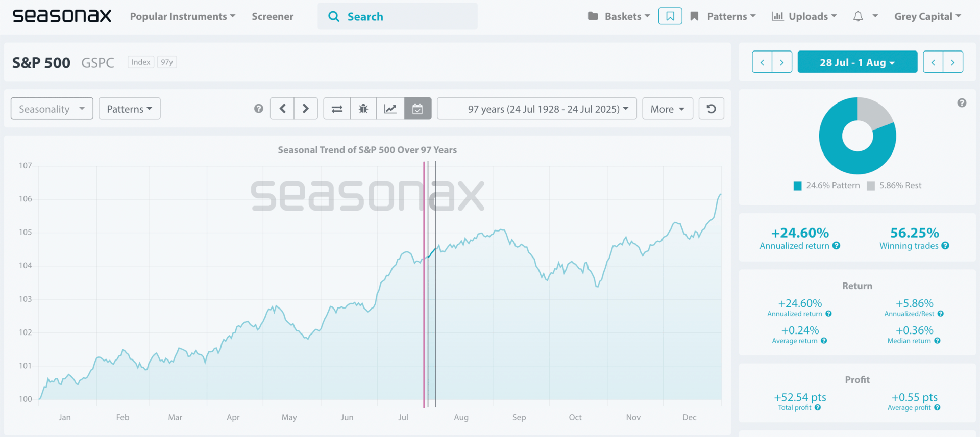The width and height of the screenshot is (980, 437).
Task: Click the pink pattern start line on chart
Action: click(424, 284)
